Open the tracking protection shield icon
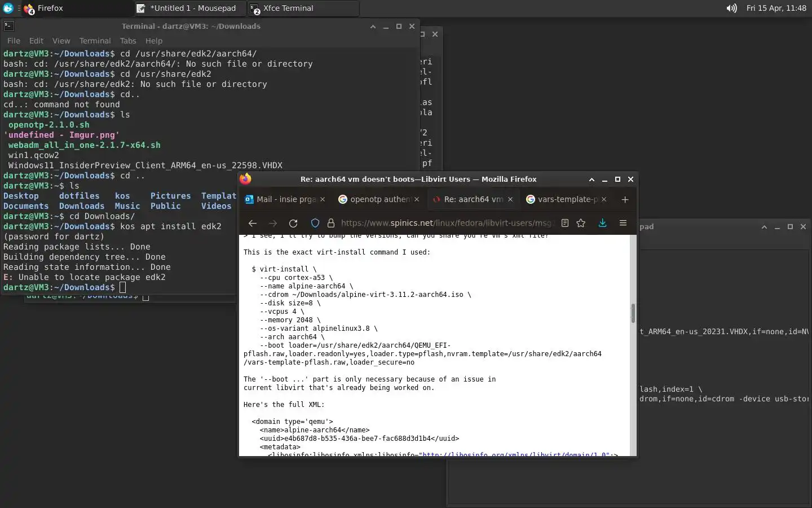Screen dimensions: 812x508 (315, 223)
